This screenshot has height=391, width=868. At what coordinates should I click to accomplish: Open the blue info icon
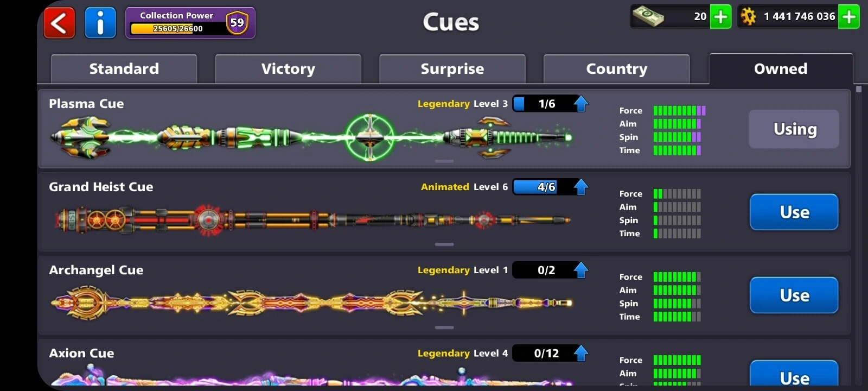tap(100, 23)
